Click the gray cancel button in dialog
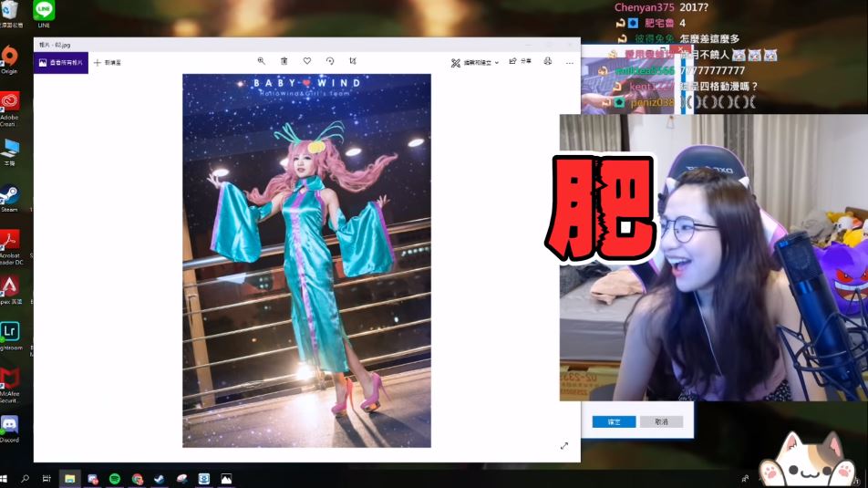 [661, 421]
